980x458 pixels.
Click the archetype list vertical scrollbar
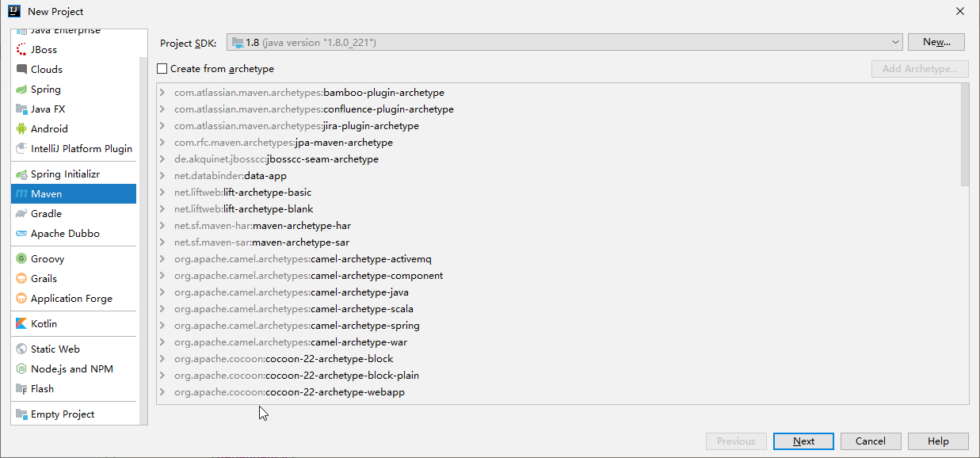pyautogui.click(x=964, y=135)
